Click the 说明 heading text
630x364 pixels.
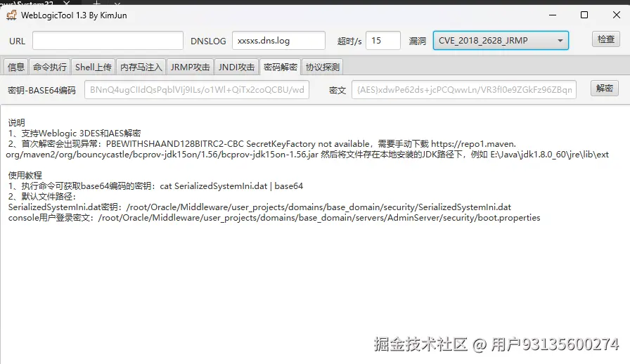pos(16,123)
